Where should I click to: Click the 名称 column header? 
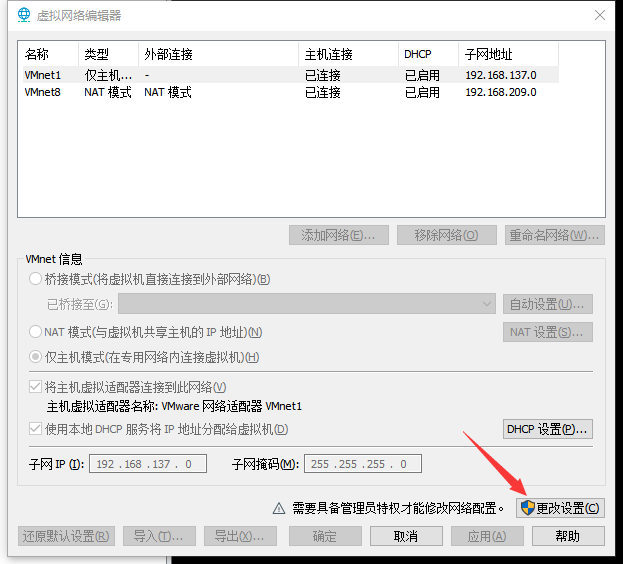pyautogui.click(x=48, y=54)
